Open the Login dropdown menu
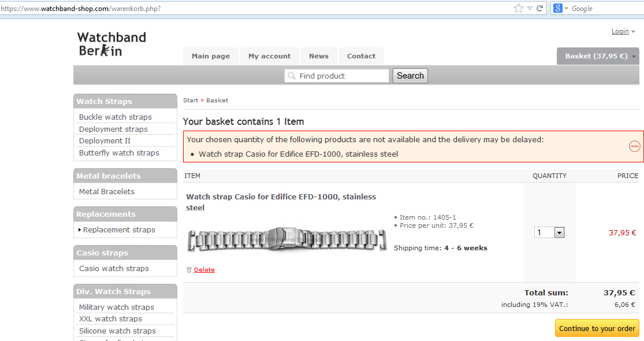The image size is (644, 341). (623, 31)
